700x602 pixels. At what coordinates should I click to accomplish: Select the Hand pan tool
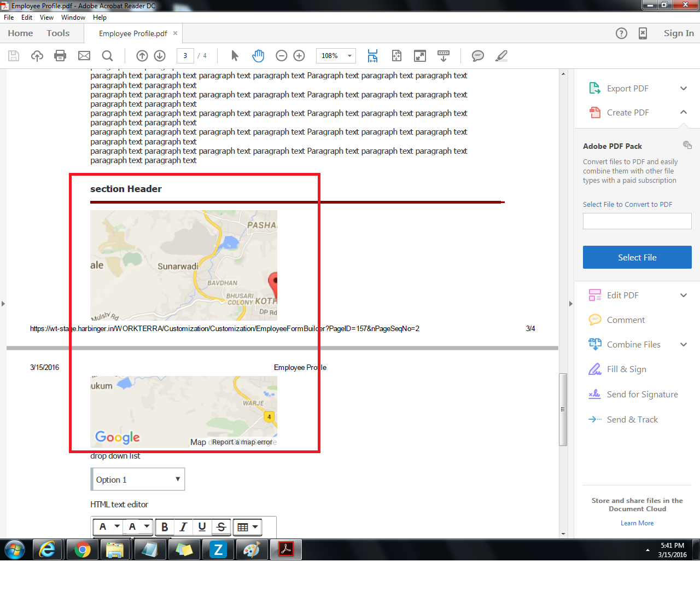[258, 55]
